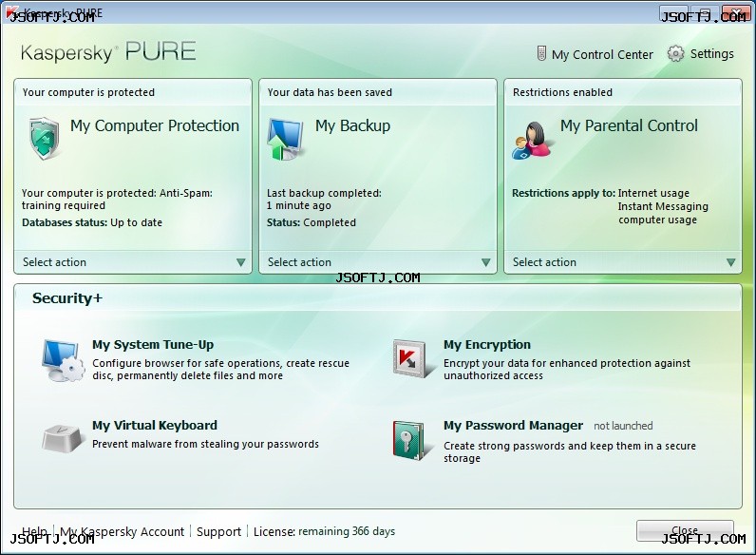Image resolution: width=756 pixels, height=555 pixels.
Task: Click 'Last backup completed:' text
Action: (324, 193)
